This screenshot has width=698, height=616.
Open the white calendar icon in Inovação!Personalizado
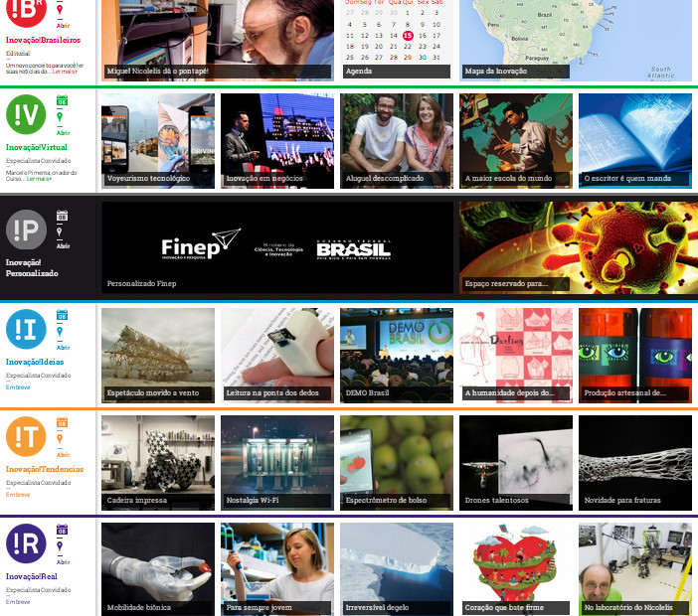[62, 216]
